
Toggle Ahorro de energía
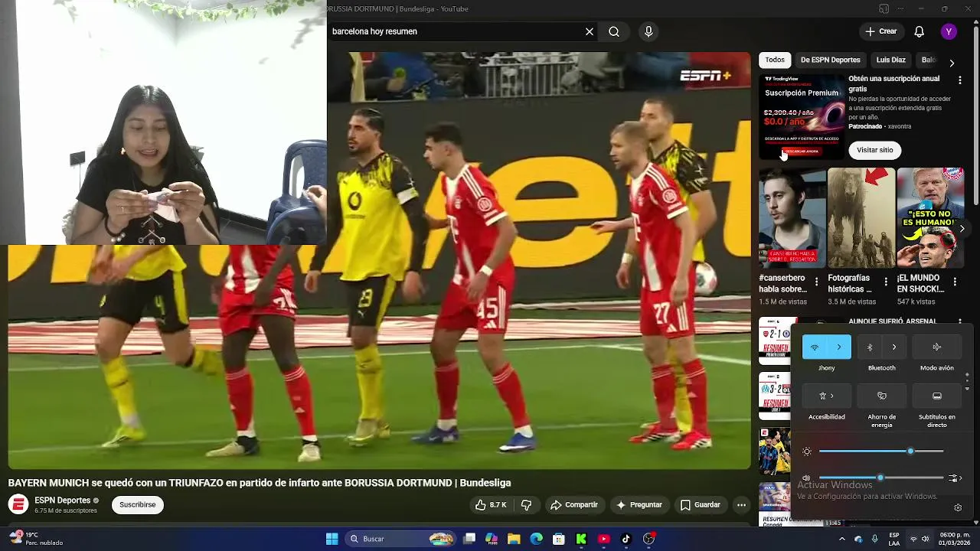882,396
